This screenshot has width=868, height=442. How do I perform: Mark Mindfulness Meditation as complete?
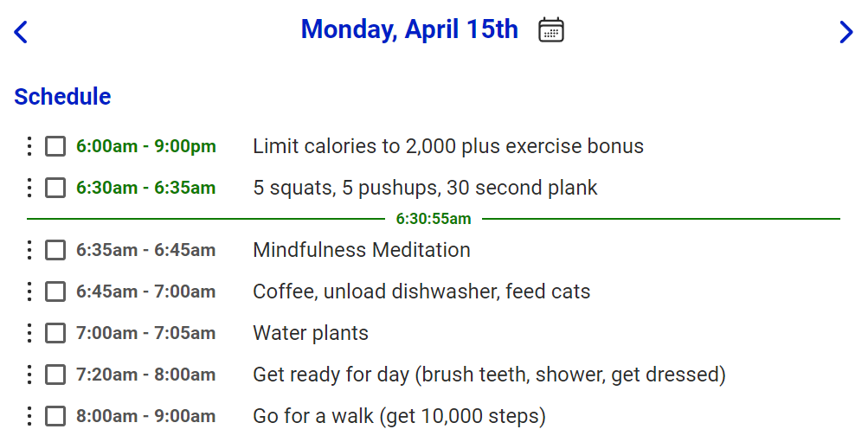click(x=55, y=250)
